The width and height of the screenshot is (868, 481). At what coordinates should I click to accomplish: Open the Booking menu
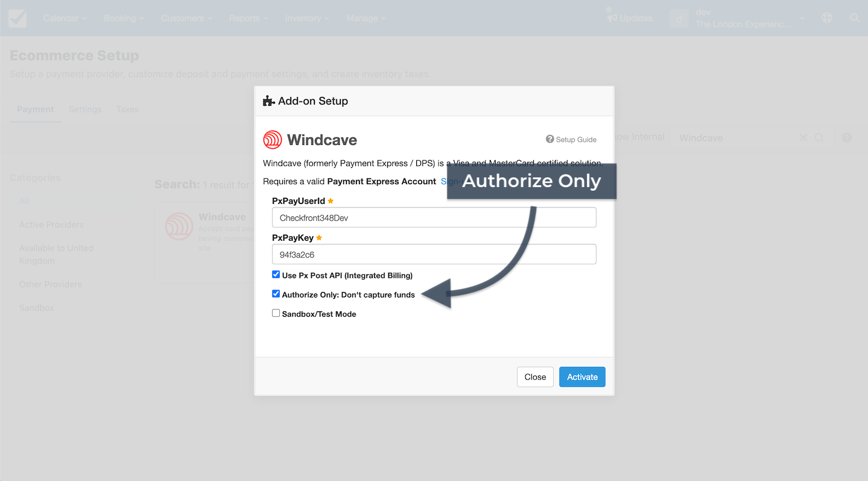coord(124,18)
